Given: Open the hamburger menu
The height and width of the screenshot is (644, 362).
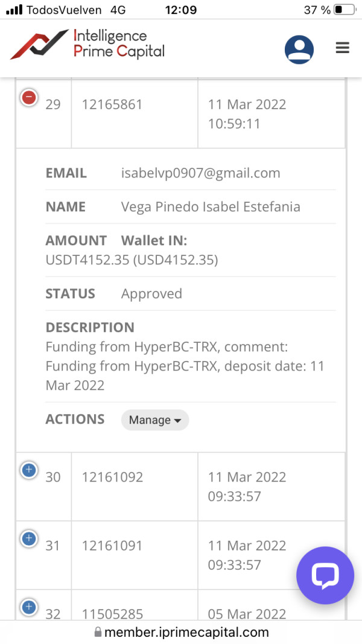Looking at the screenshot, I should [x=342, y=48].
